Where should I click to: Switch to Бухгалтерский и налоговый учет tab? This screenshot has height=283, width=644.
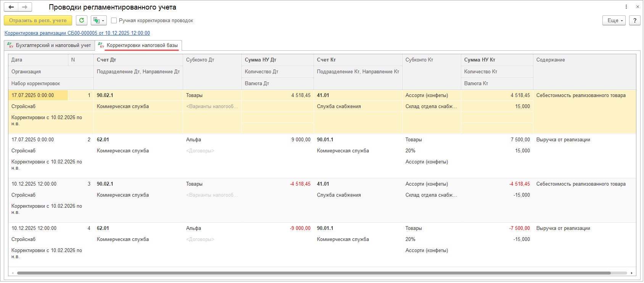pos(50,45)
